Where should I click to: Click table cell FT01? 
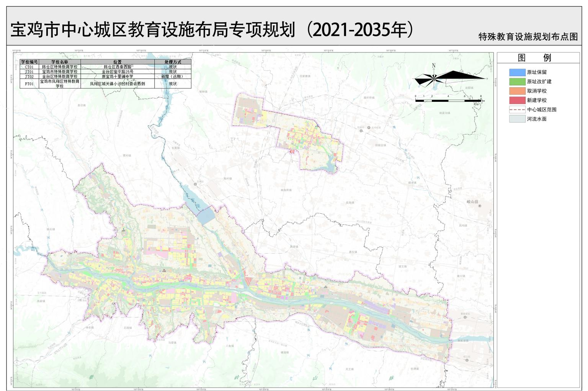tap(29, 84)
